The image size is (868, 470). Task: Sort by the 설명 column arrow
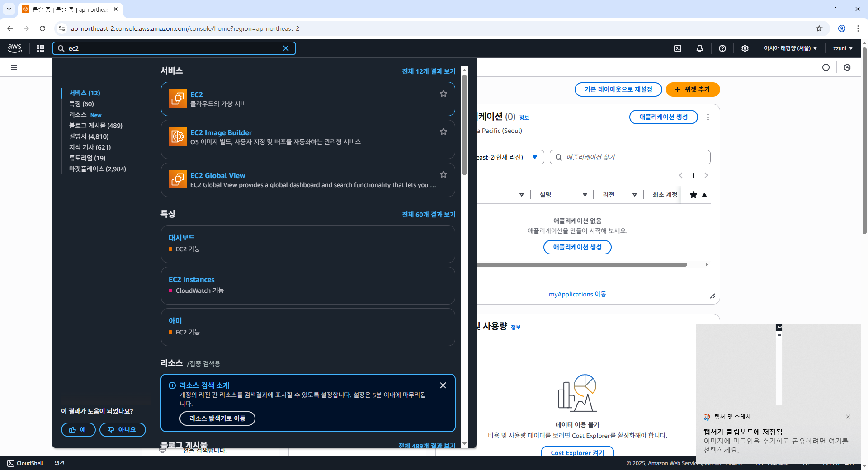585,195
